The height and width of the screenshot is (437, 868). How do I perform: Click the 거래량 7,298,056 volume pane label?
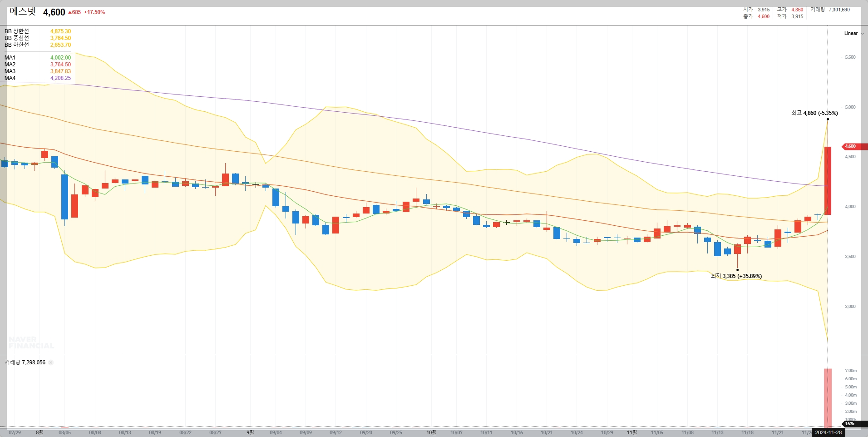click(x=25, y=363)
